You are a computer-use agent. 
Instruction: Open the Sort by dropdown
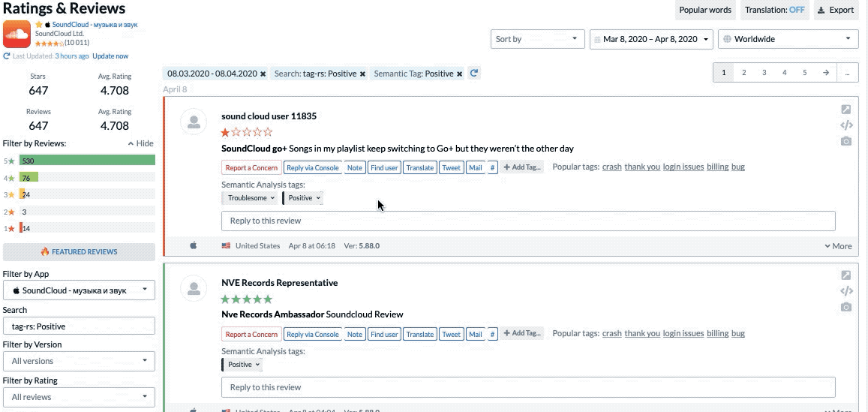click(537, 39)
